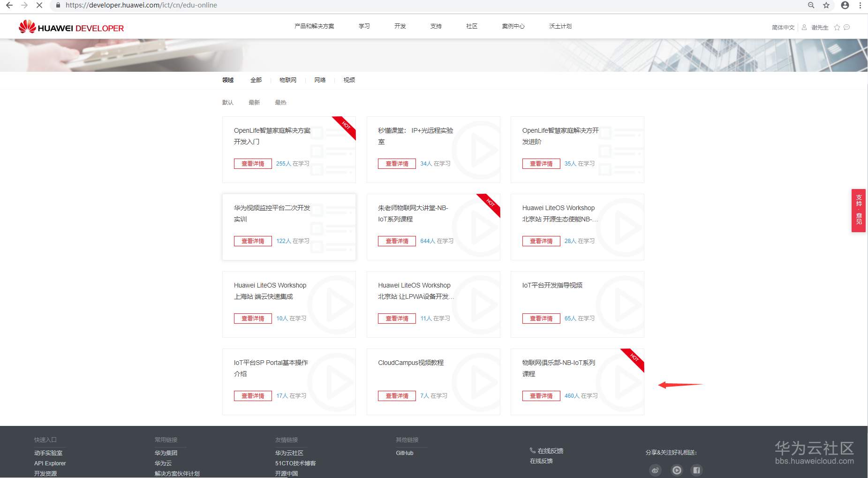Open the 社区 navigation menu
This screenshot has width=868, height=478.
click(x=472, y=26)
